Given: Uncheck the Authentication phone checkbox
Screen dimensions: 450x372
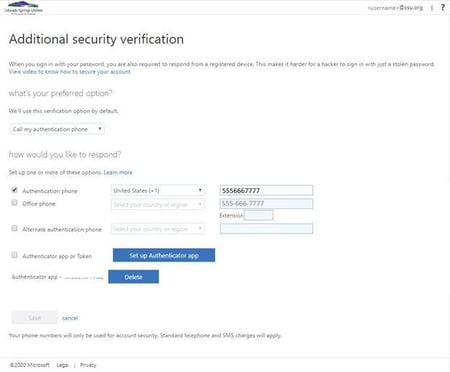Looking at the screenshot, I should pos(14,190).
